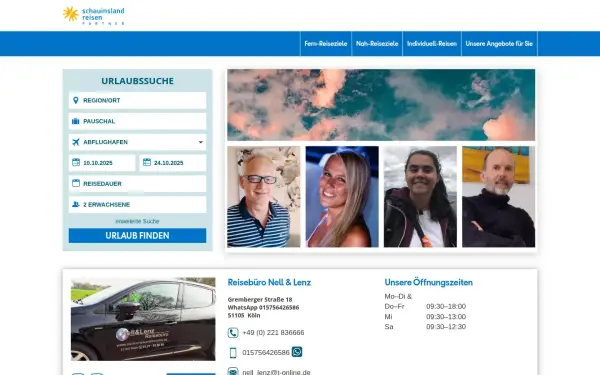Click the Sa 09:30–12:30 hours entry
Screen dimensions: 600x375
point(425,327)
